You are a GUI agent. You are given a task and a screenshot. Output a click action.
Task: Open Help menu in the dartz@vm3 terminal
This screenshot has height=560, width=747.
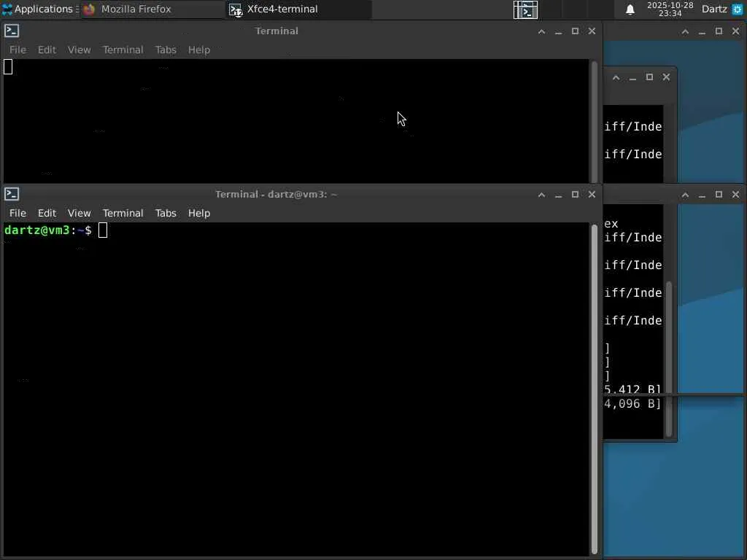198,213
